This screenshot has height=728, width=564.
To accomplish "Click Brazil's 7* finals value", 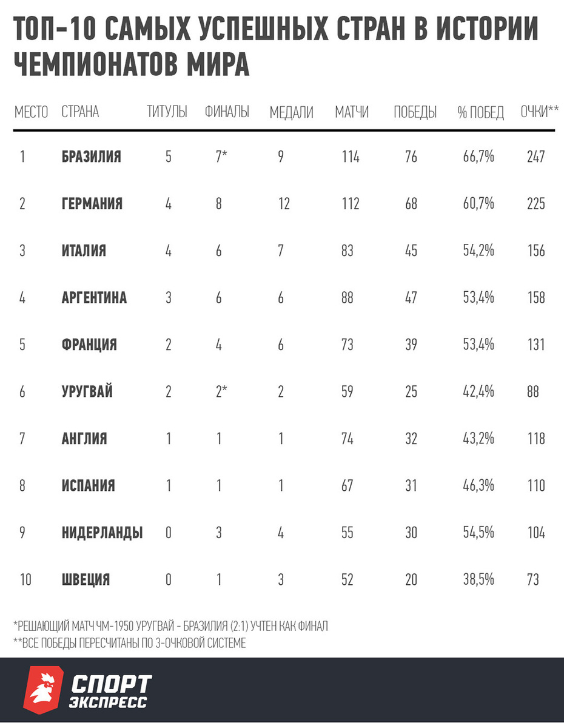I will coord(221,157).
